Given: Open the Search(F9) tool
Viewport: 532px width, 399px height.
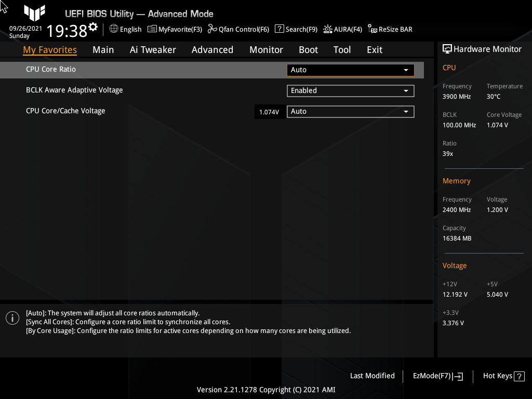Looking at the screenshot, I should [x=296, y=29].
